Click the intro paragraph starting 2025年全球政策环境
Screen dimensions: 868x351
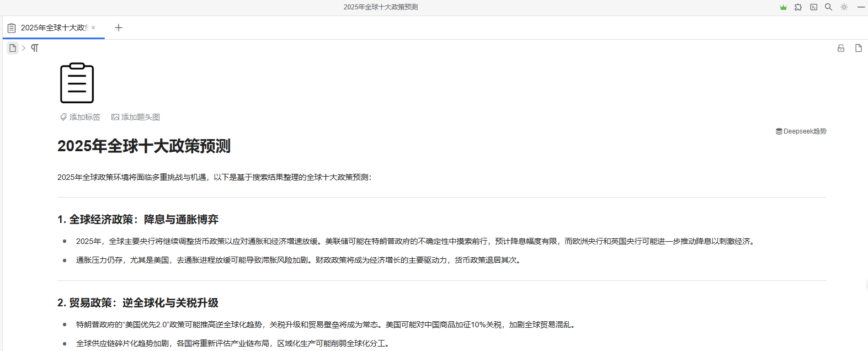pos(215,177)
